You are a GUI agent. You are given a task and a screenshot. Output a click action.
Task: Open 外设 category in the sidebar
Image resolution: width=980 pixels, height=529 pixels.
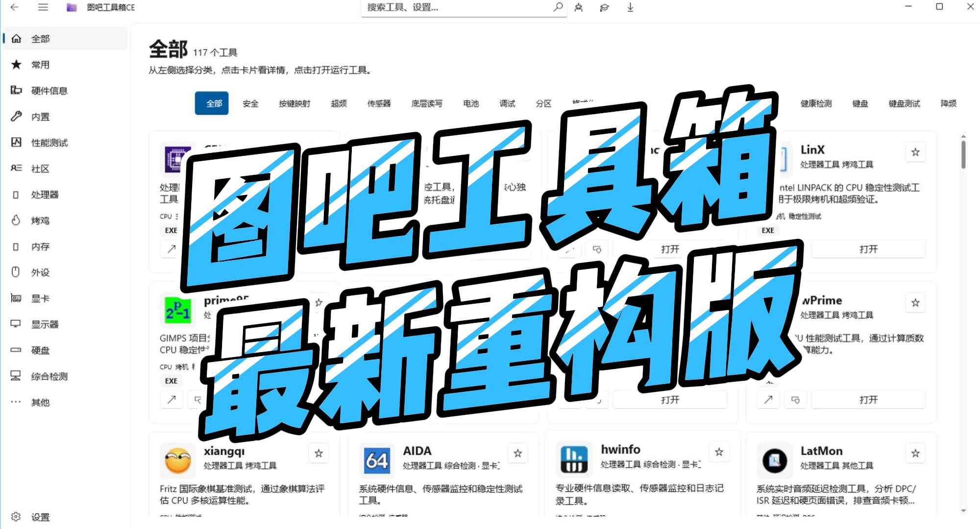65,272
